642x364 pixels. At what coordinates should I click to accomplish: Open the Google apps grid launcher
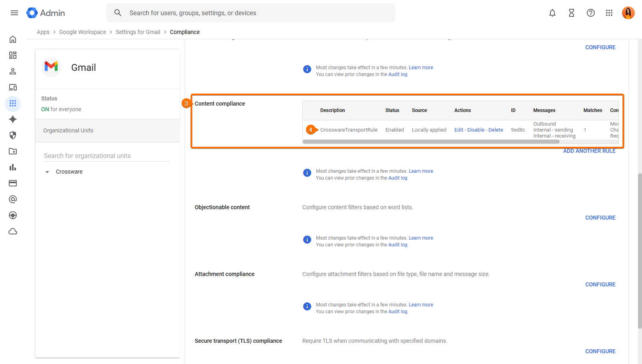coord(609,13)
